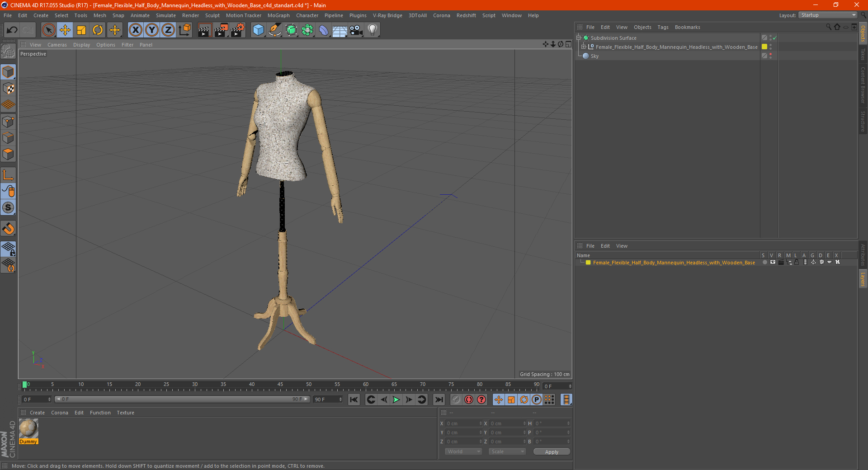The height and width of the screenshot is (470, 868).
Task: Select the Dummy material thumbnail
Action: click(x=28, y=431)
